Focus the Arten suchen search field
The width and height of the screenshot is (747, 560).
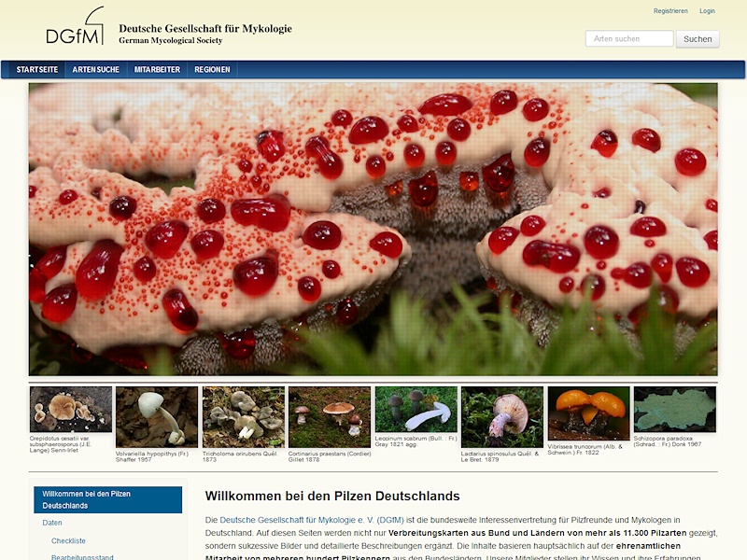[628, 39]
